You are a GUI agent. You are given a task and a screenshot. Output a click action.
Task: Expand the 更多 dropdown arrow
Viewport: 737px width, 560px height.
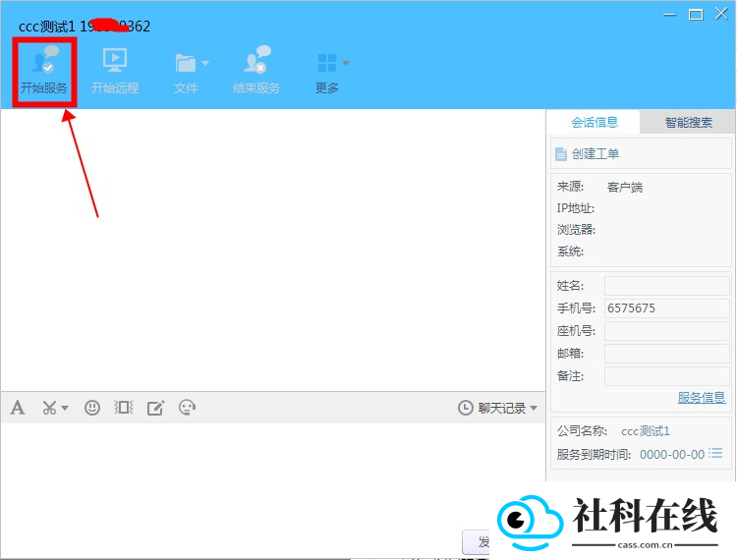(346, 63)
